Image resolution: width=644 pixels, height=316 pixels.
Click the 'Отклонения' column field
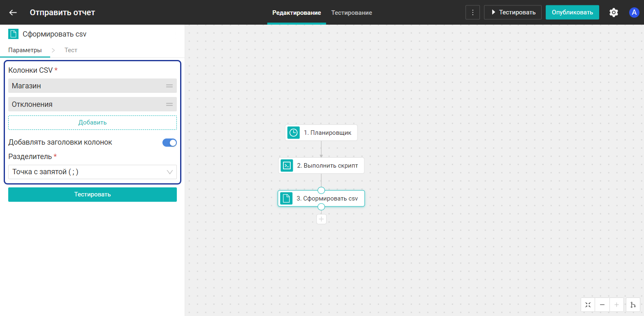pyautogui.click(x=93, y=104)
